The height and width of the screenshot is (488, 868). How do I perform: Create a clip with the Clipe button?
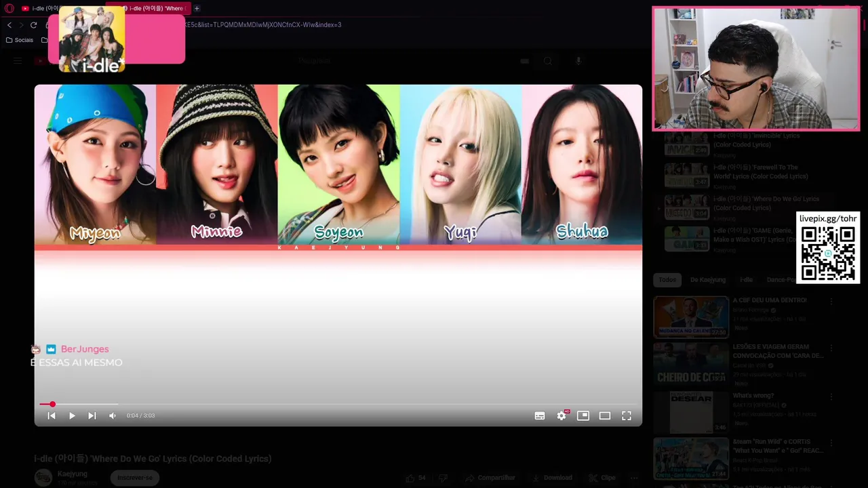(602, 478)
